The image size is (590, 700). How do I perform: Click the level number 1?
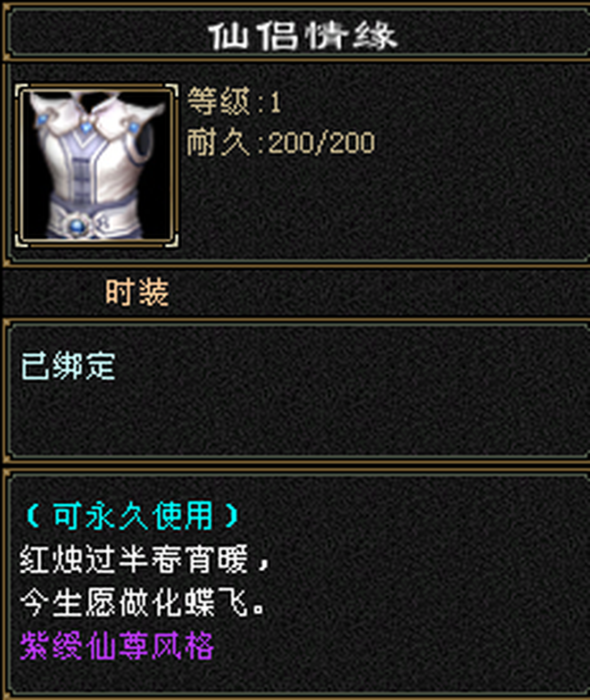click(275, 102)
